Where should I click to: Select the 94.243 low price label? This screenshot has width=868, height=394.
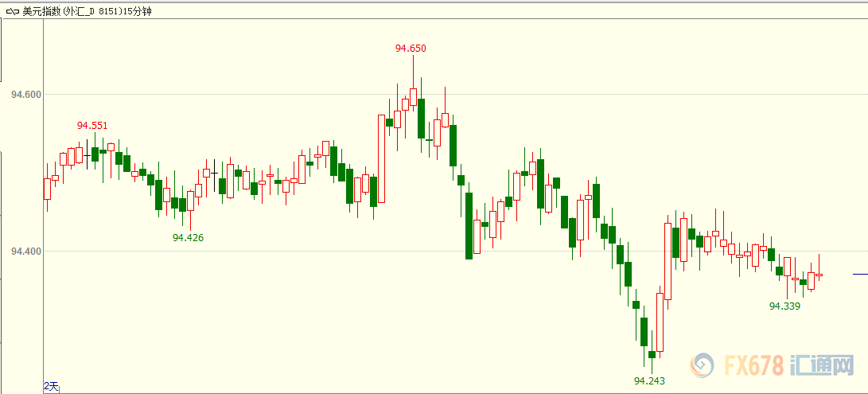tap(649, 381)
